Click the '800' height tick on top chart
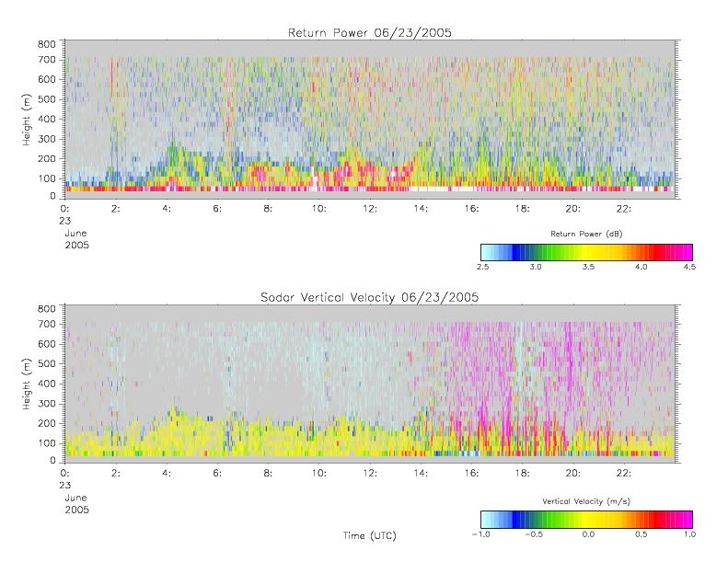The height and width of the screenshot is (562, 728). (46, 44)
